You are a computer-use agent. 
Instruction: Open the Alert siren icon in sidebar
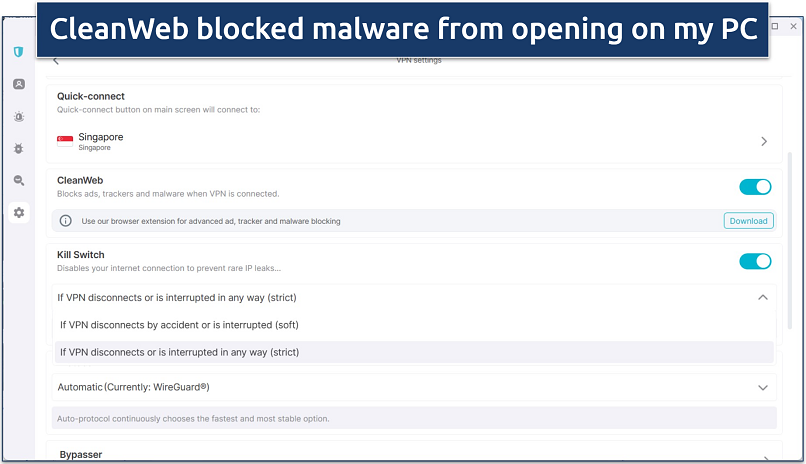tap(19, 116)
